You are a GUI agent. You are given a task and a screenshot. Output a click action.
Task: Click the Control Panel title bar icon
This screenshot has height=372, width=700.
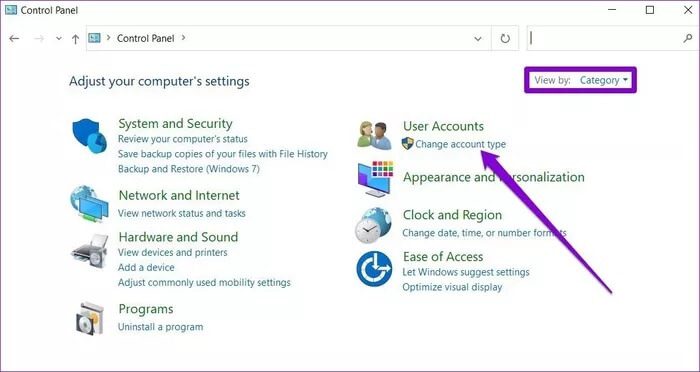(x=11, y=10)
